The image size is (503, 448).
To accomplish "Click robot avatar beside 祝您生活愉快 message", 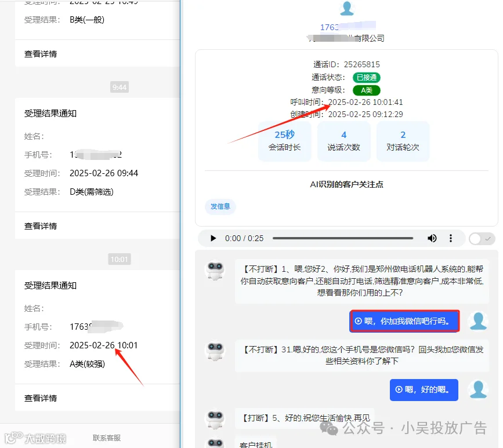I will [x=215, y=419].
